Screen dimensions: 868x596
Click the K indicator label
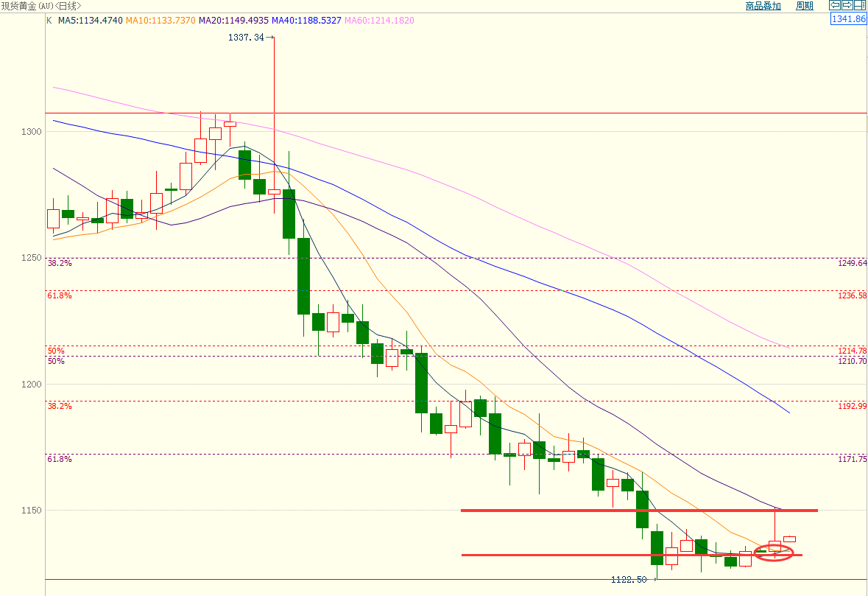click(x=49, y=21)
